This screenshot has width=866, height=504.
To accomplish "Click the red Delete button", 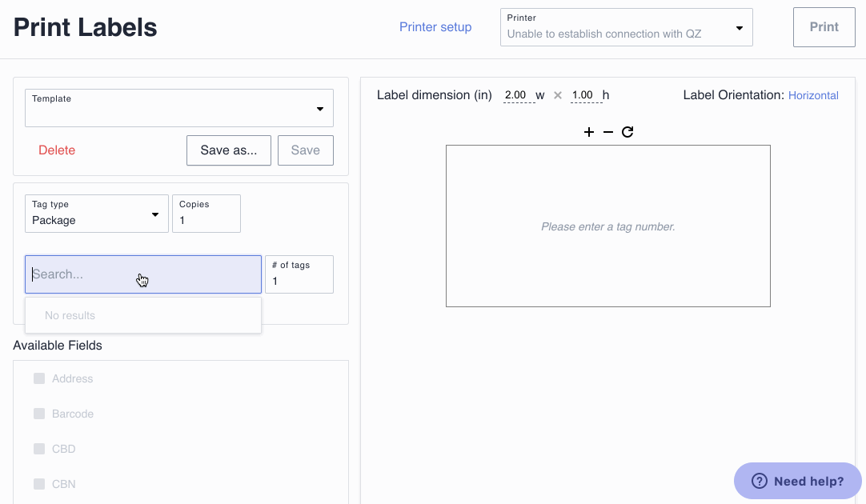I will tap(57, 150).
